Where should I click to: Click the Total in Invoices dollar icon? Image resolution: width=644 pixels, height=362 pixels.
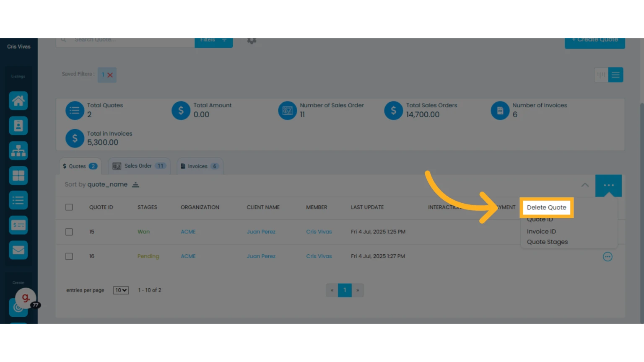pos(75,139)
